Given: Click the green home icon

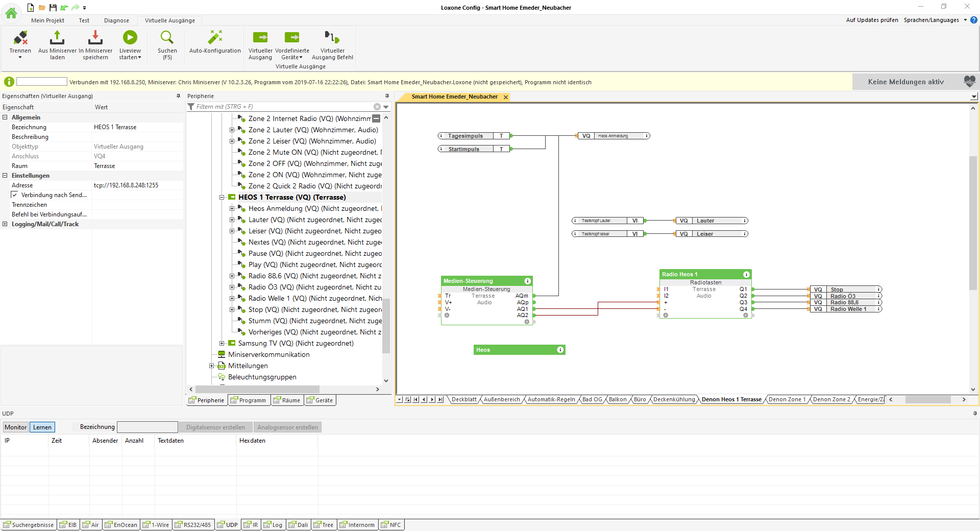Looking at the screenshot, I should tap(11, 13).
